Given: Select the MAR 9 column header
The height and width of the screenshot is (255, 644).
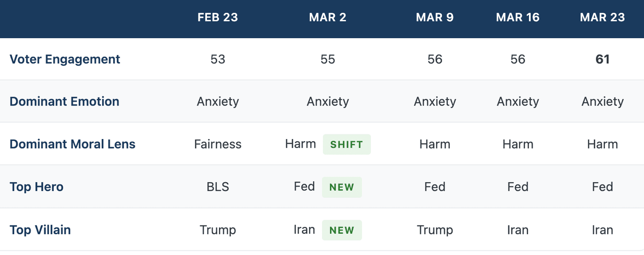Looking at the screenshot, I should (x=435, y=17).
